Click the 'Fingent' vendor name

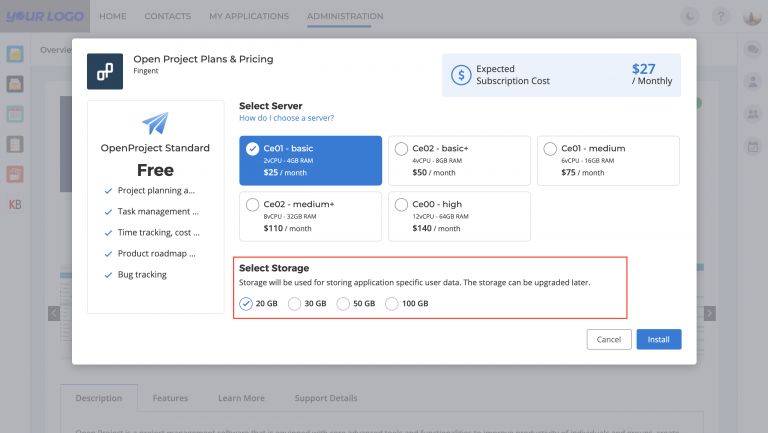[x=145, y=71]
